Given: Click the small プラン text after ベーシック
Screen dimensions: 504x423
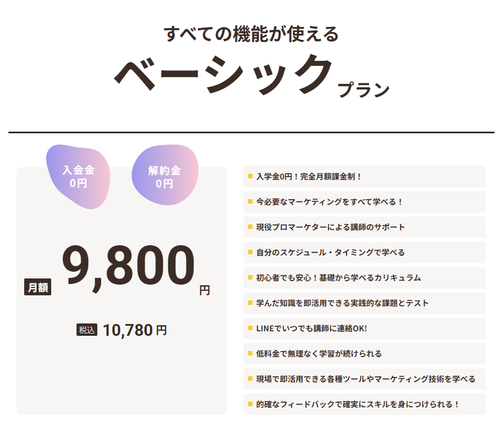Looking at the screenshot, I should [364, 90].
